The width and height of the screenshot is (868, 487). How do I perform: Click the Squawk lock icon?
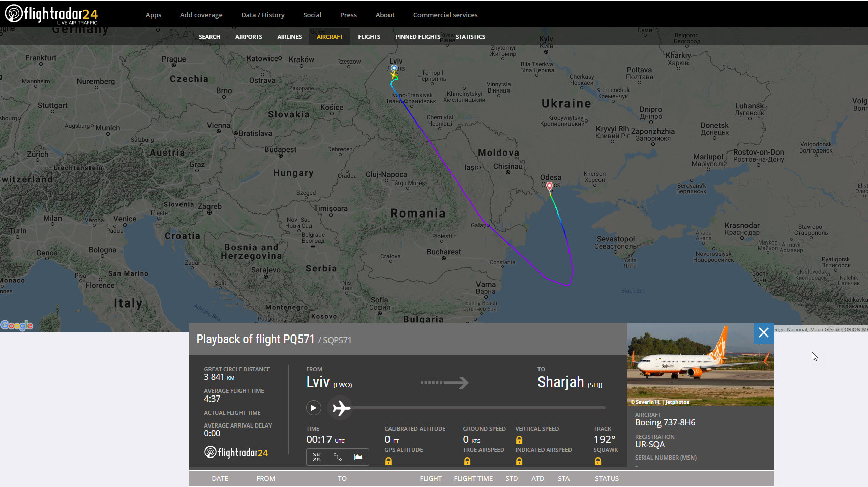pyautogui.click(x=598, y=461)
